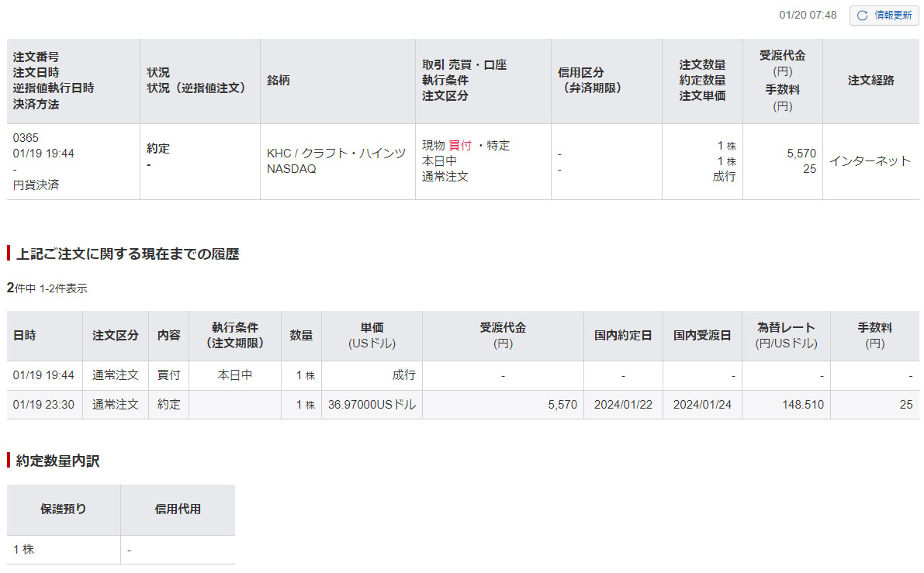Select the KHC / クラフト・ハインツ stock name
The width and height of the screenshot is (924, 573).
(336, 154)
